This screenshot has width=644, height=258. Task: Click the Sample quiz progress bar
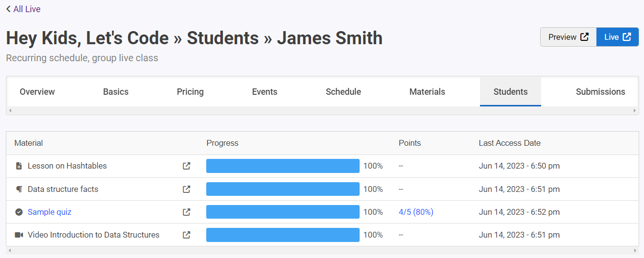click(283, 212)
